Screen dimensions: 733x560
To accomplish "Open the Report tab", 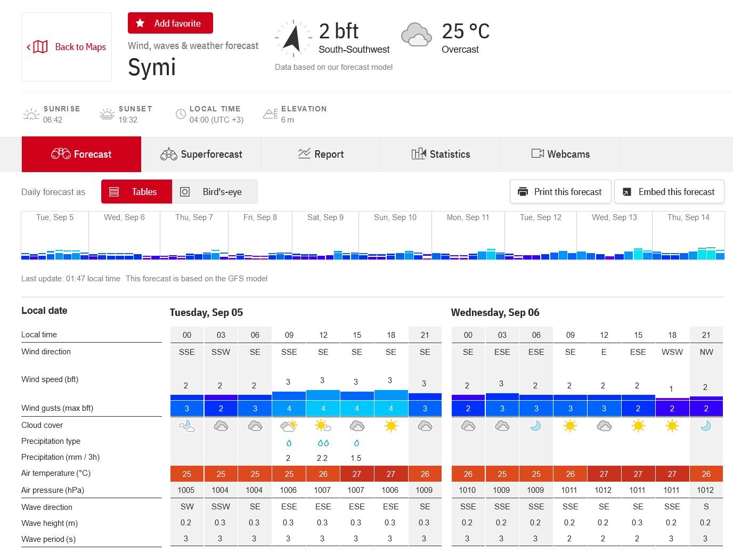I will (321, 154).
